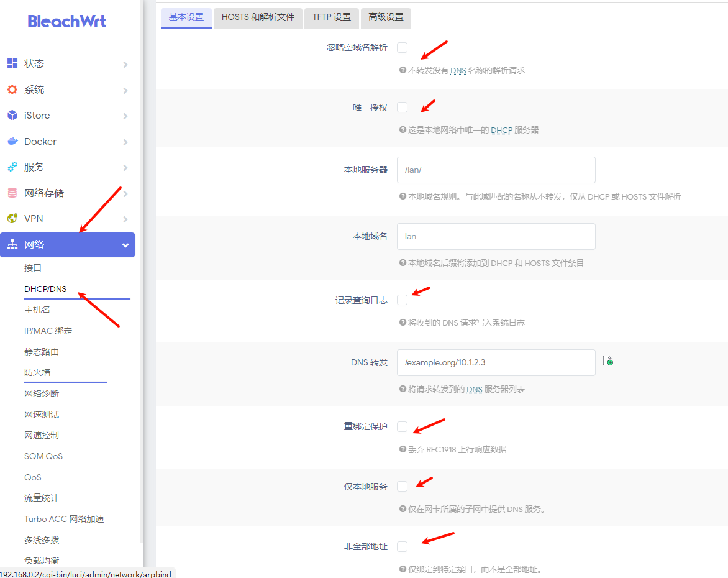728x578 pixels.
Task: Click help icon beside 仅绑定到特定接口 description
Action: 403,569
